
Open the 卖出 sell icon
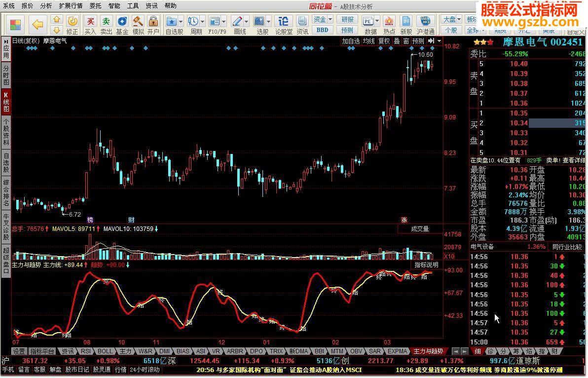tap(107, 21)
